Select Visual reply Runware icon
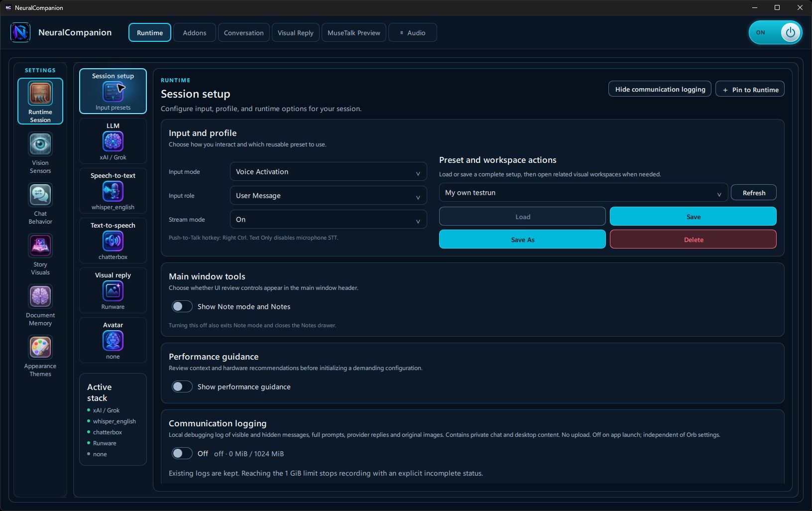Image resolution: width=812 pixels, height=511 pixels. point(113,291)
